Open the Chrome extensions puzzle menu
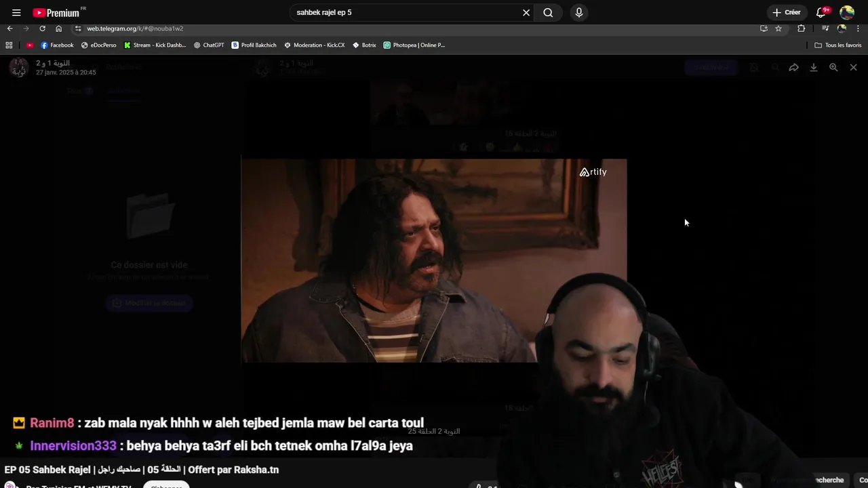This screenshot has width=868, height=488. point(801,28)
